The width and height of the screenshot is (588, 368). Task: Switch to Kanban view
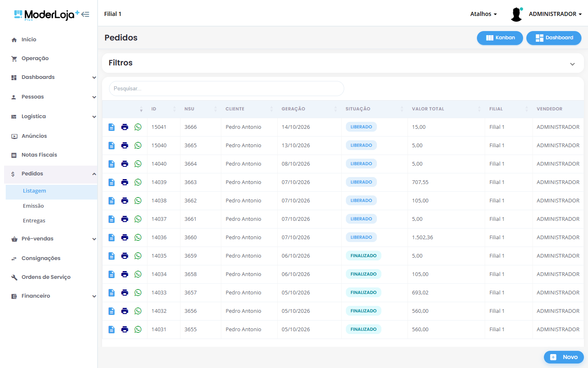tap(500, 38)
